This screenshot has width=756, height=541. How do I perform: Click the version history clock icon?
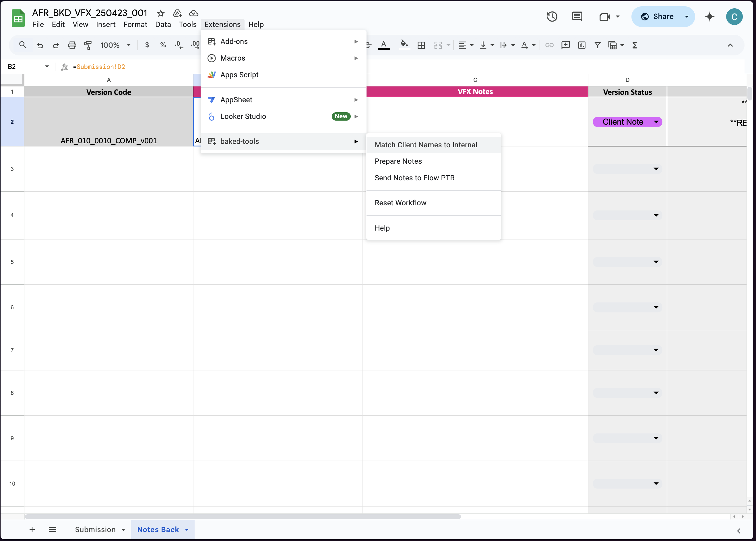(x=552, y=17)
